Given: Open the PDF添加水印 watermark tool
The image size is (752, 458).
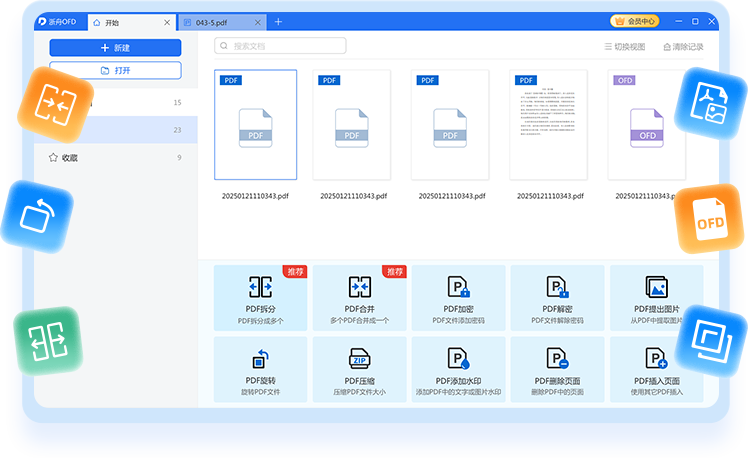Looking at the screenshot, I should point(458,368).
